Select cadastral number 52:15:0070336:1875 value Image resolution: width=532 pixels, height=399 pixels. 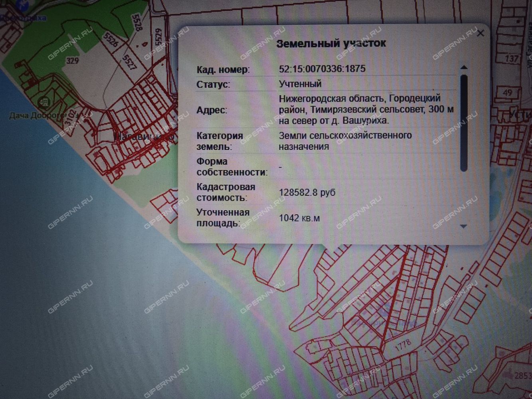[x=322, y=69]
